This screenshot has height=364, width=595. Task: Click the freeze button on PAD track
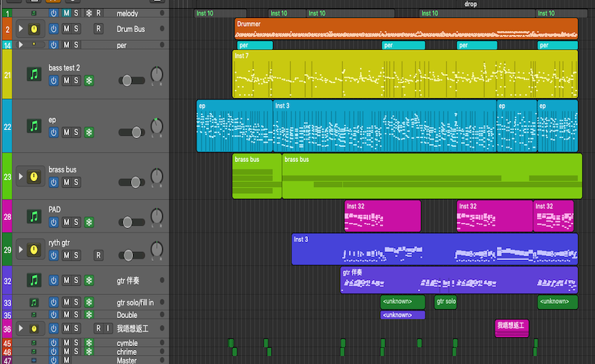[89, 222]
